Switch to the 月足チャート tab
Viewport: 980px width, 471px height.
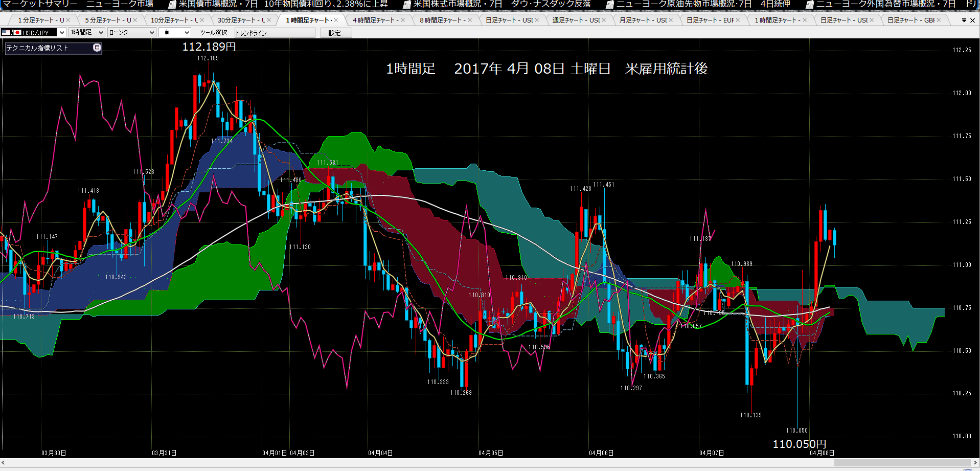[x=643, y=20]
